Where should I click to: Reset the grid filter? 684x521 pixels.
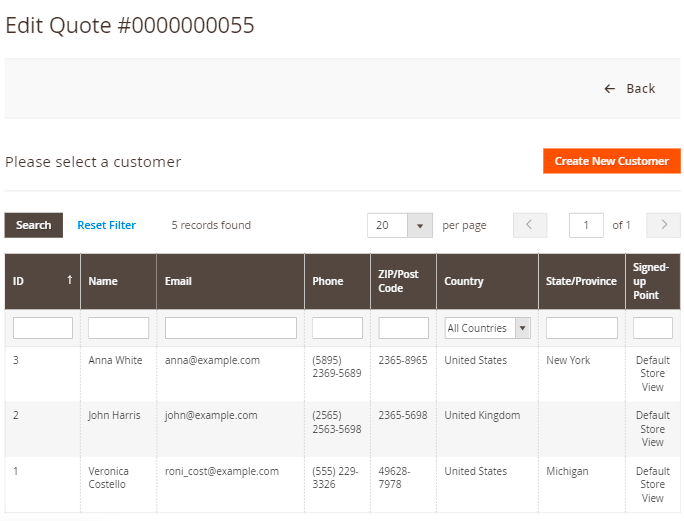[x=106, y=225]
